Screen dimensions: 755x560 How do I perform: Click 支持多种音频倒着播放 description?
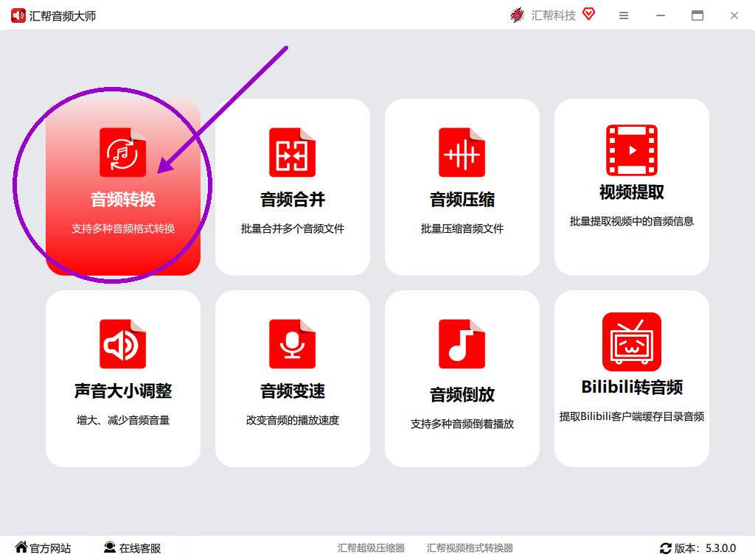462,424
